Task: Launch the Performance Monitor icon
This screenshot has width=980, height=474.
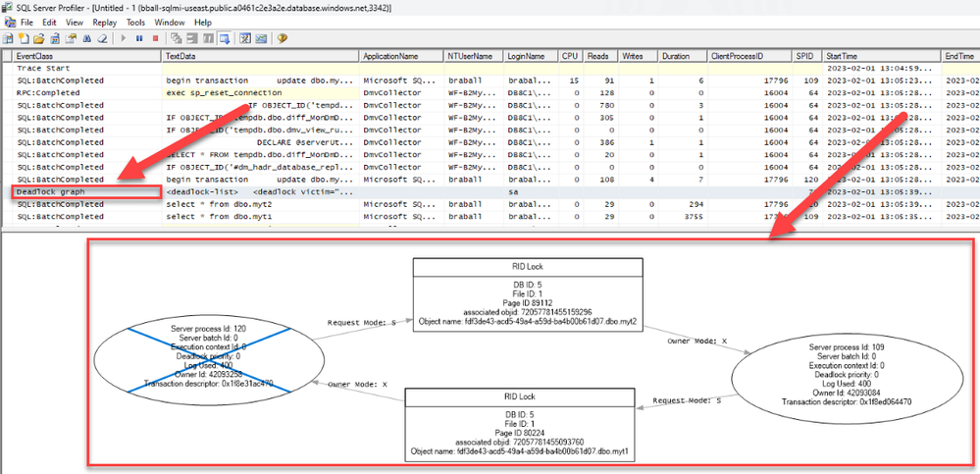Action: pos(261,38)
